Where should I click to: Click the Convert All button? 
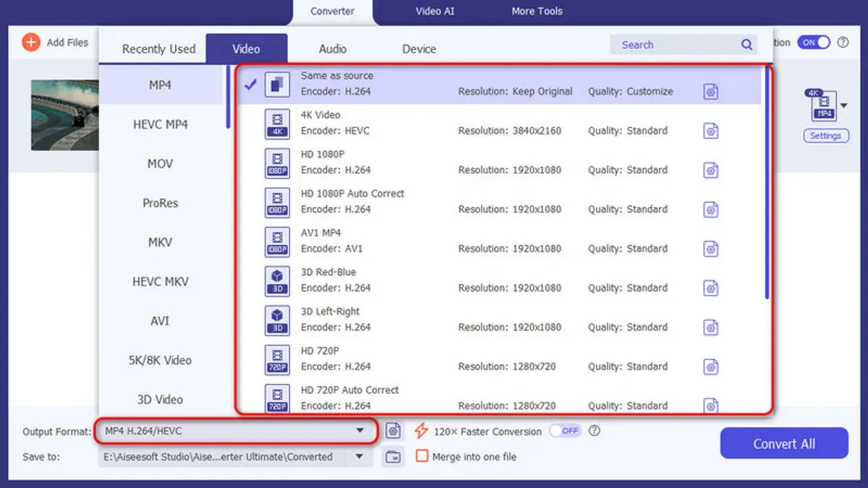pos(784,443)
